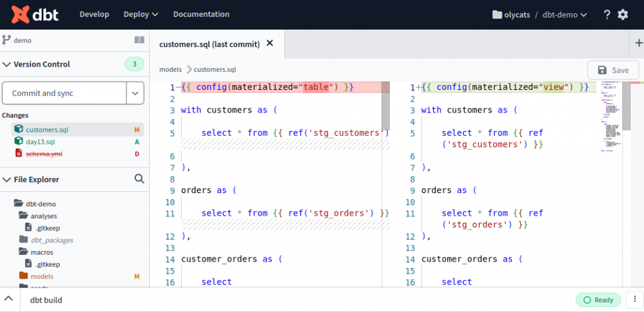Viewport: 644px width, 312px height.
Task: Click the models breadcrumb
Action: click(170, 70)
